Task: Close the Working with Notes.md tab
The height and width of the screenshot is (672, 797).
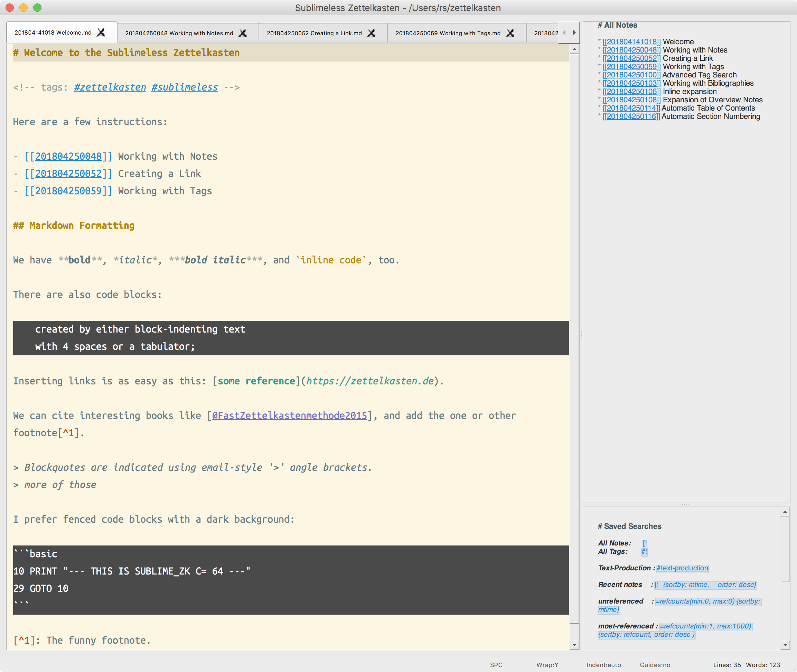Action: coord(243,34)
